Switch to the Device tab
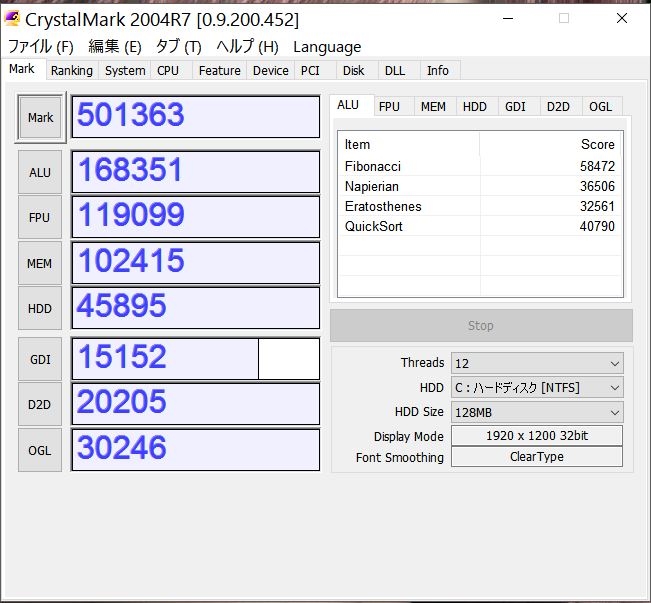This screenshot has width=651, height=603. tap(271, 71)
